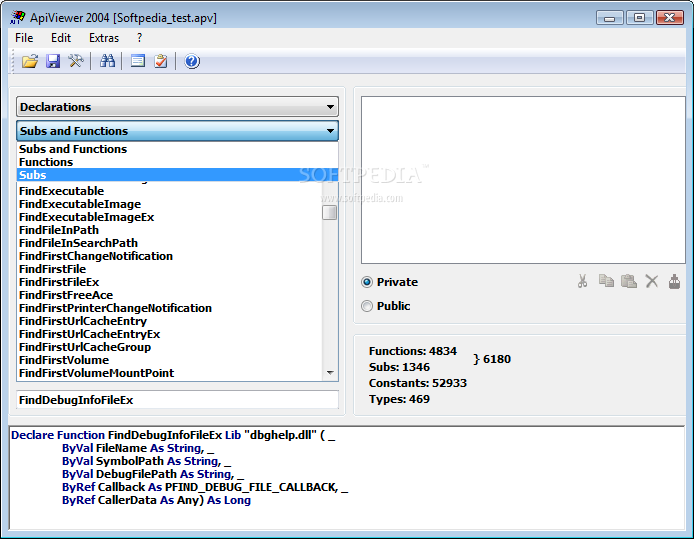694x539 pixels.
Task: Select FindFirstPrinterChangeNotification entry
Action: tap(116, 308)
